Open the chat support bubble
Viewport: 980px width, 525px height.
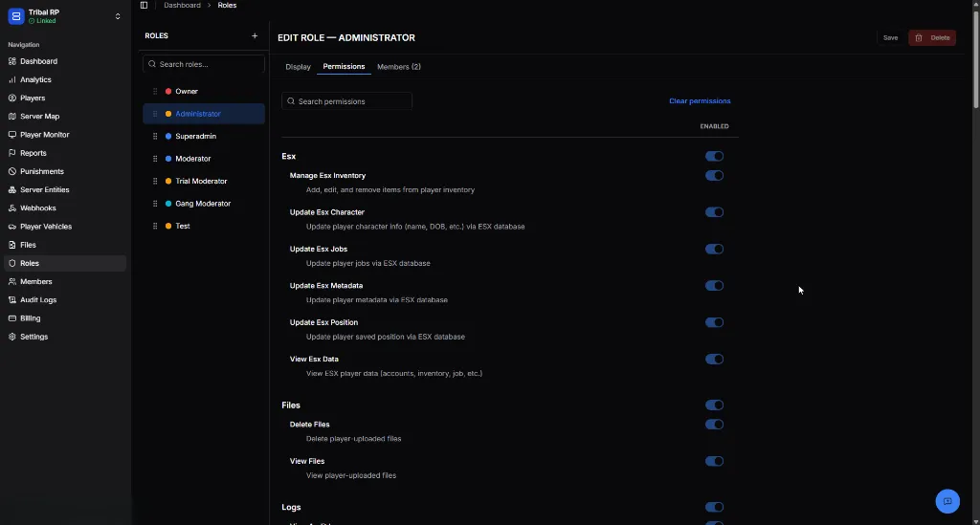[x=947, y=501]
